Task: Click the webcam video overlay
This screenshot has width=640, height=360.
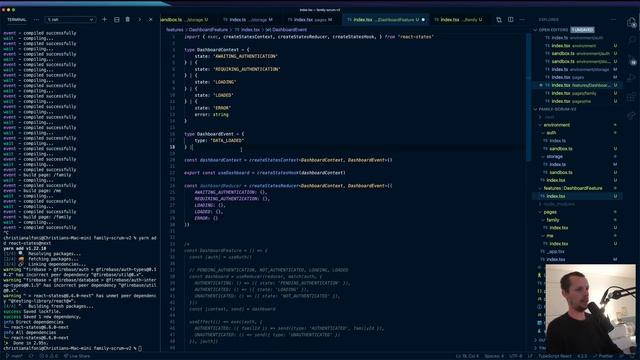Action: coord(590,309)
